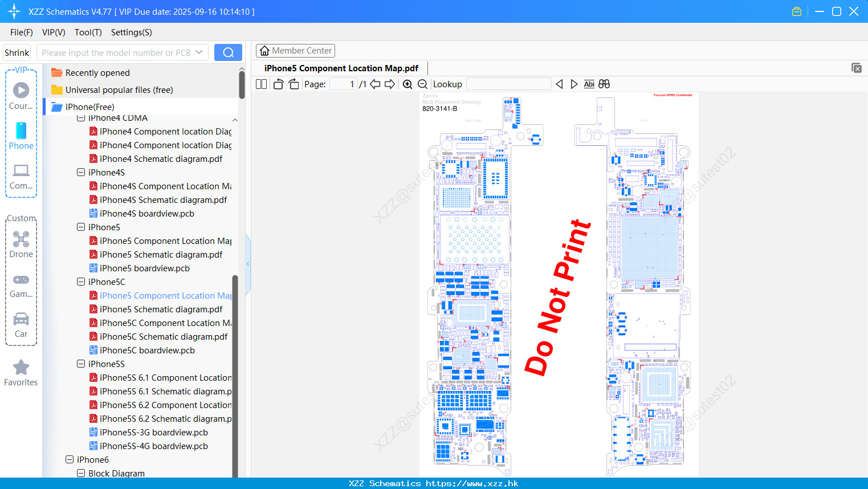This screenshot has height=489, width=868.
Task: Click the home icon in Member Center
Action: tap(264, 51)
